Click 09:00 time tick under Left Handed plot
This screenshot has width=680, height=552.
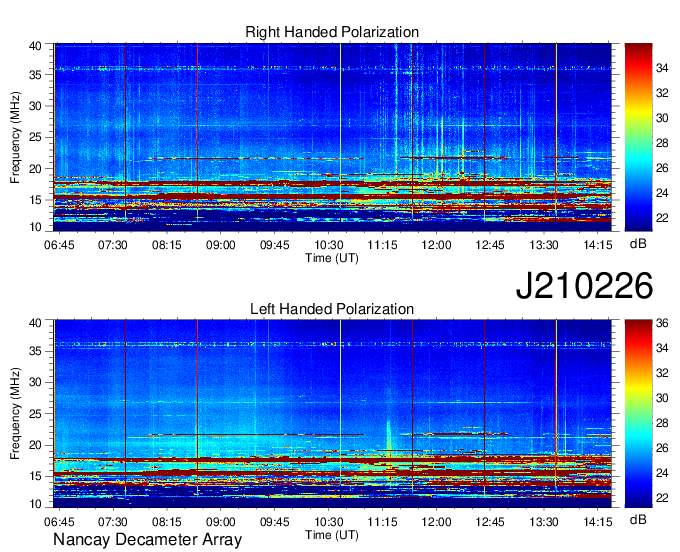pos(221,522)
